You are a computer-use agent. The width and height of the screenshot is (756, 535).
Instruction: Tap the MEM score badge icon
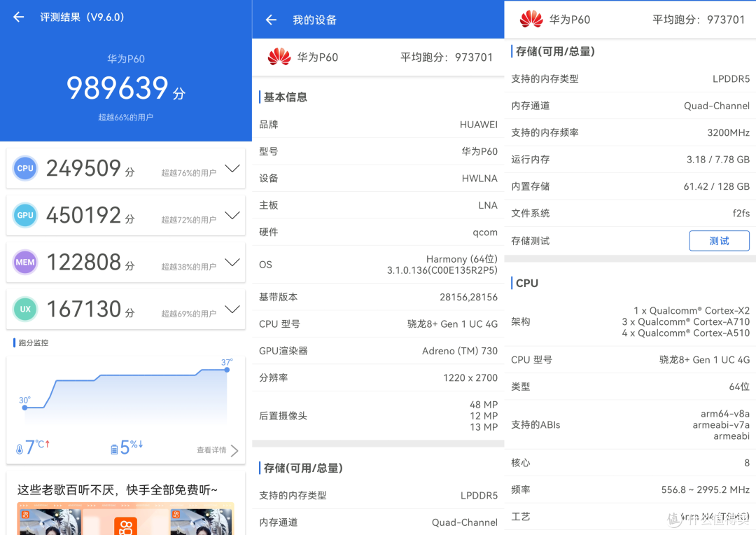tap(25, 263)
